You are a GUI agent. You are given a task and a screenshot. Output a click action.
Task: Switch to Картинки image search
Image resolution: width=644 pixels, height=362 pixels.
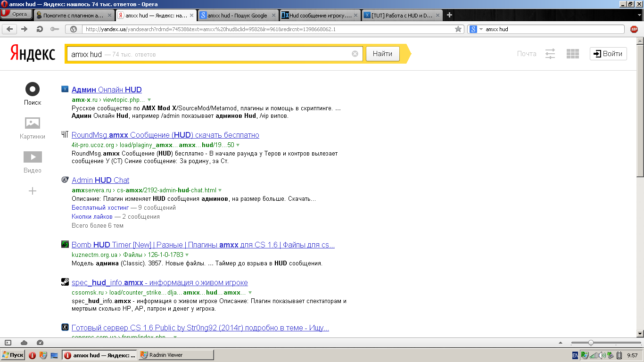[x=33, y=128]
